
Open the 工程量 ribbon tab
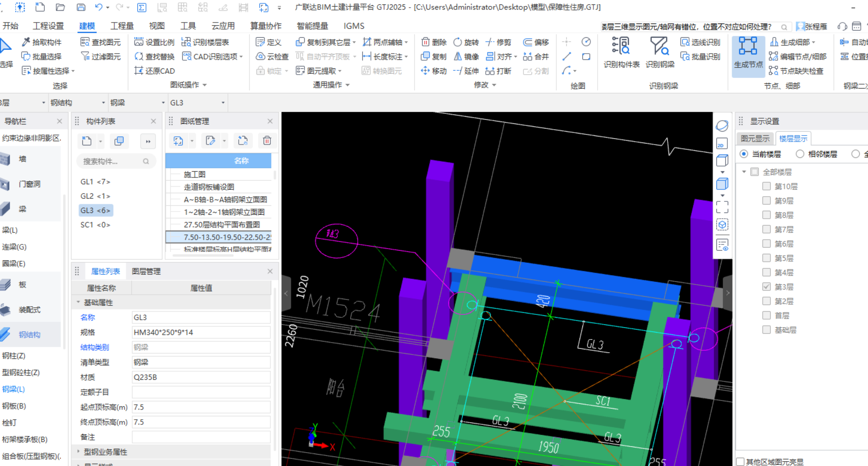pyautogui.click(x=122, y=26)
